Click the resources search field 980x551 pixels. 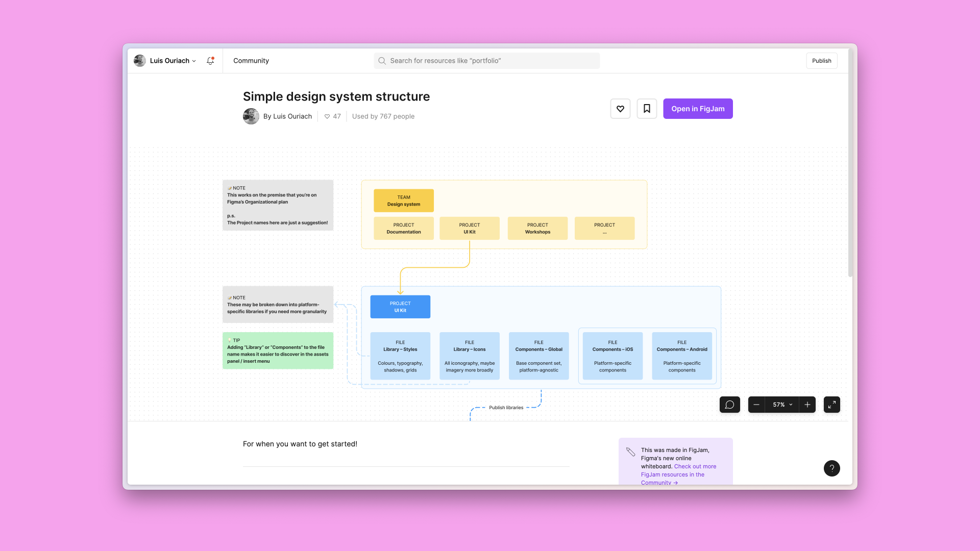point(486,60)
